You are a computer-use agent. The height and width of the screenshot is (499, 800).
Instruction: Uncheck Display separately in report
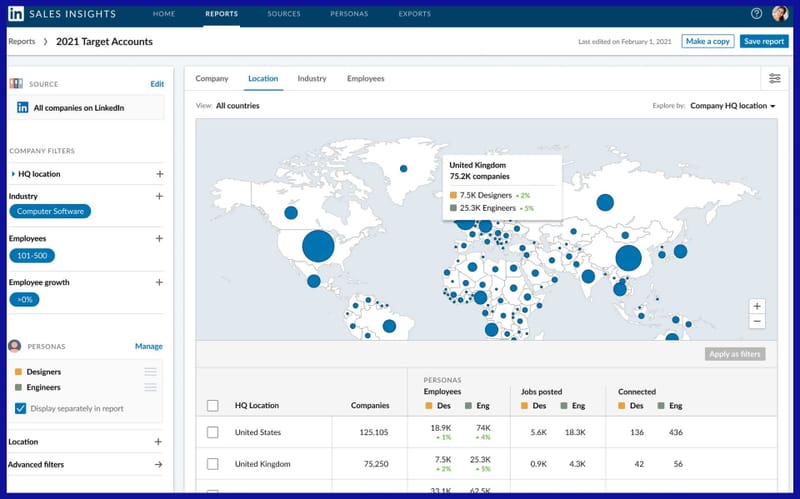pos(21,408)
